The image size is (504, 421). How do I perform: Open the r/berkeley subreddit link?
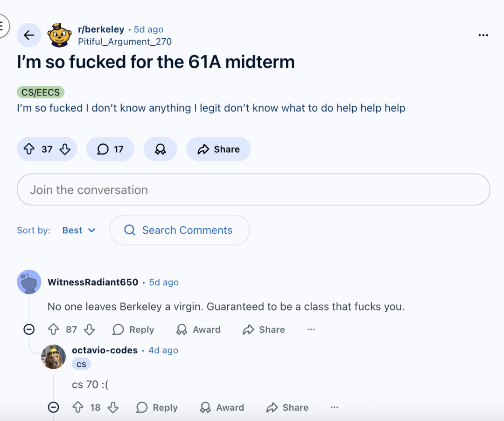click(101, 29)
